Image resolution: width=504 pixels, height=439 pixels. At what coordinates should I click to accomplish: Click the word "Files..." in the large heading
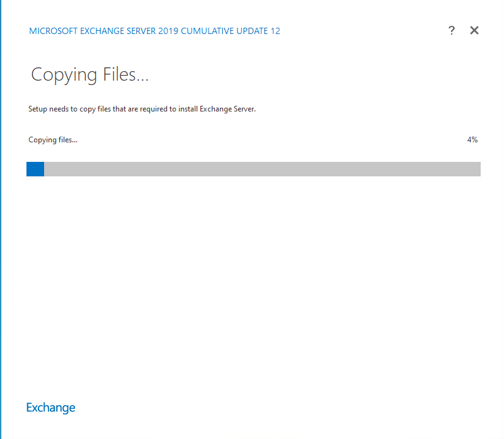(125, 75)
